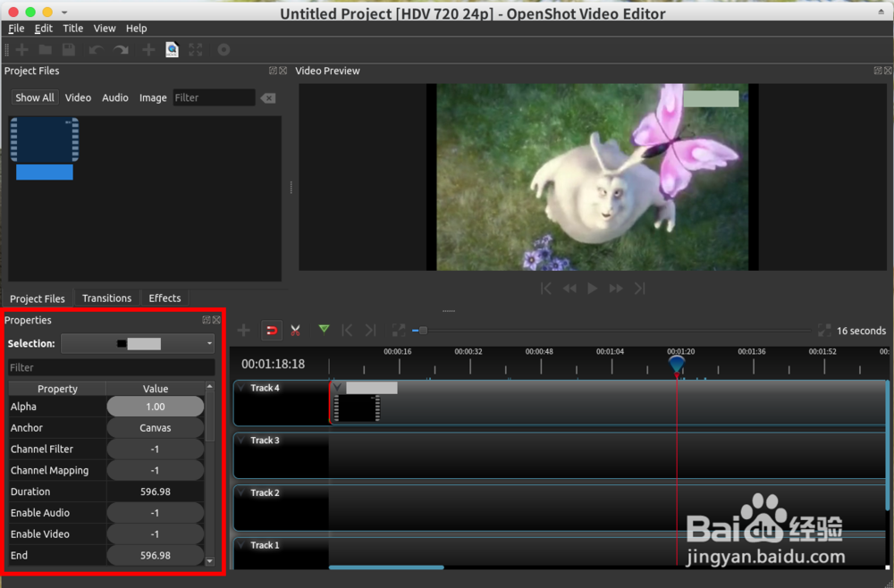
Task: Click the timeline zoom slider handle
Action: (x=423, y=331)
